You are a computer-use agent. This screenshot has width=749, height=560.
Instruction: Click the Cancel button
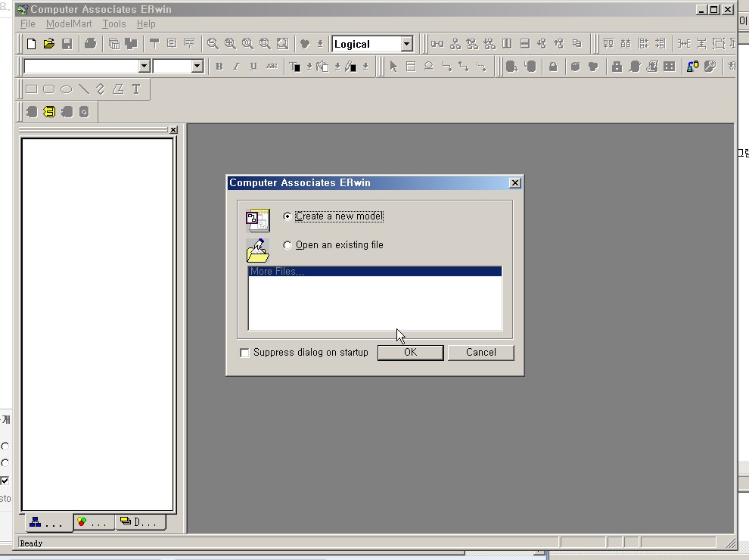point(481,353)
